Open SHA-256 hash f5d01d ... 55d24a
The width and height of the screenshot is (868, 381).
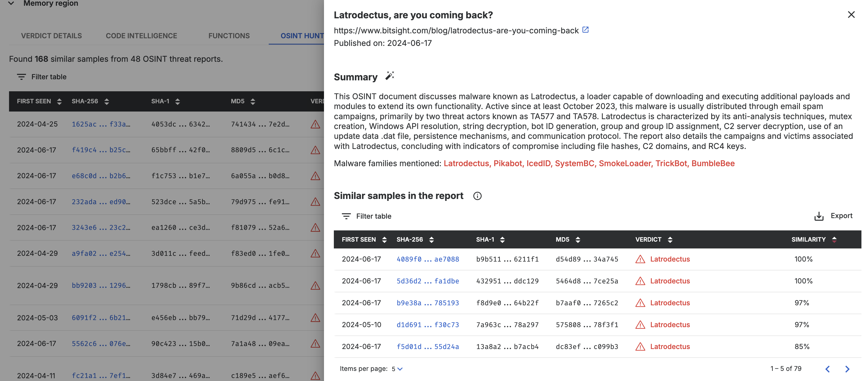click(x=427, y=347)
